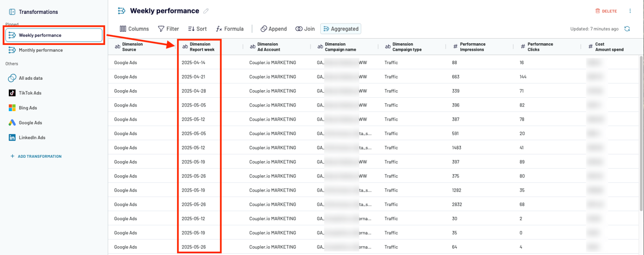Open the Bing Ads transformation

point(28,108)
